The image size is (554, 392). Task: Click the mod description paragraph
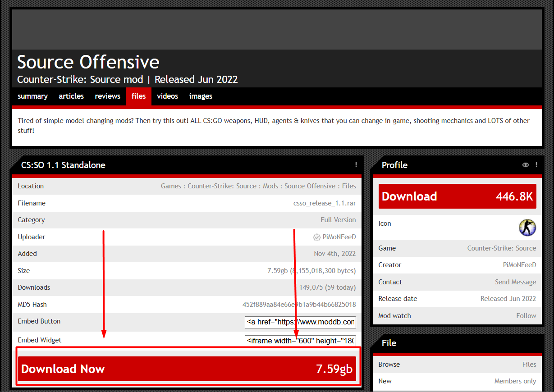pos(274,126)
